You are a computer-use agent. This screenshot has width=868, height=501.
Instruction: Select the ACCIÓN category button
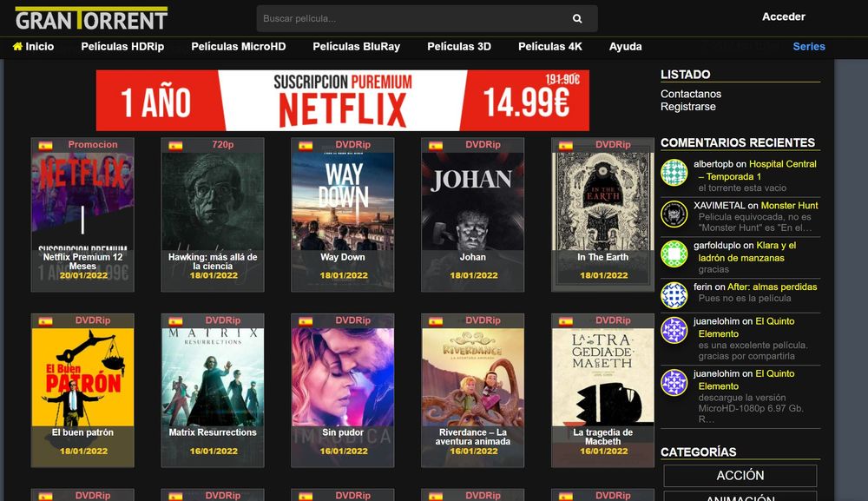click(x=740, y=476)
